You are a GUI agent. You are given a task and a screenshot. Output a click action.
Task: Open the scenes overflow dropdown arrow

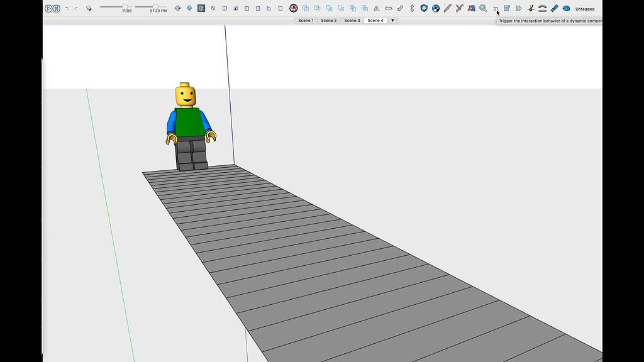(392, 20)
